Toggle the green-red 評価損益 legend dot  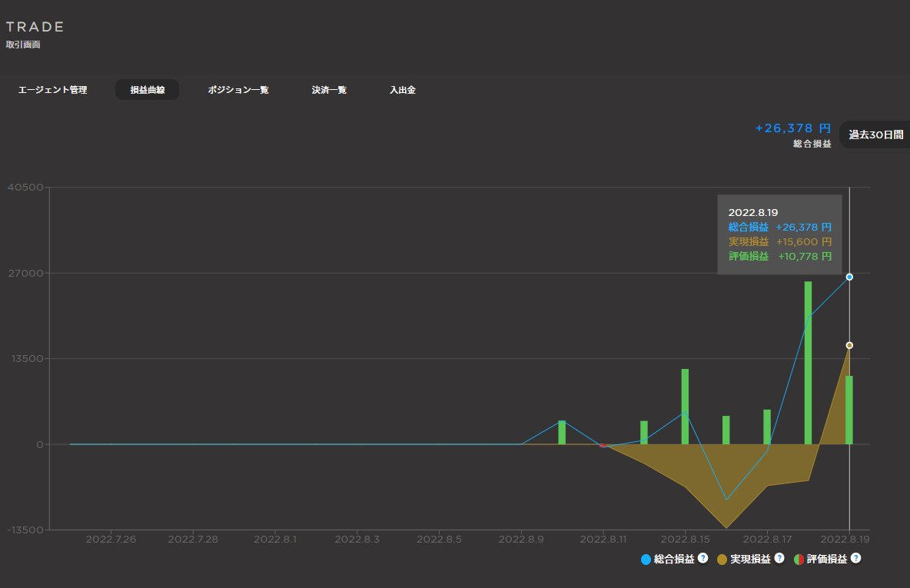(x=799, y=560)
